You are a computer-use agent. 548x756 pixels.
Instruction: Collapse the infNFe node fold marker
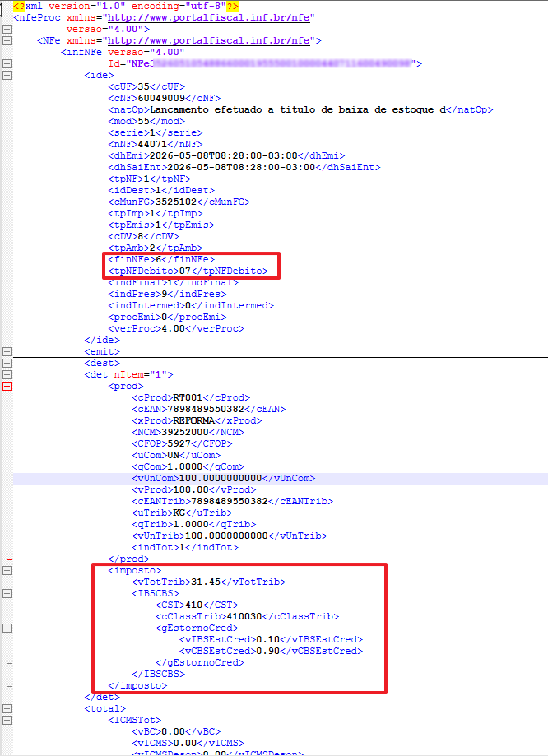[x=7, y=63]
